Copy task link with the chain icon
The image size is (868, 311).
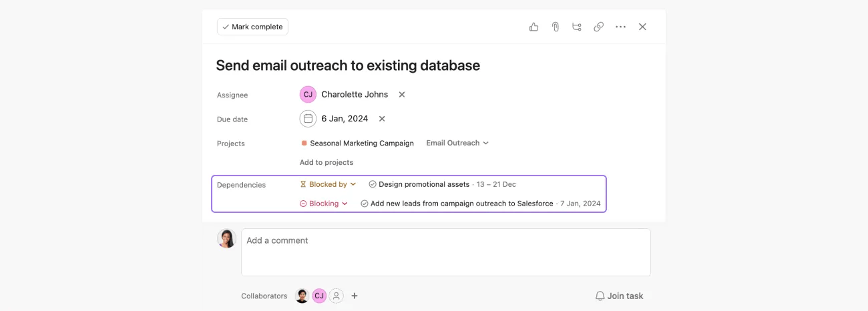599,27
